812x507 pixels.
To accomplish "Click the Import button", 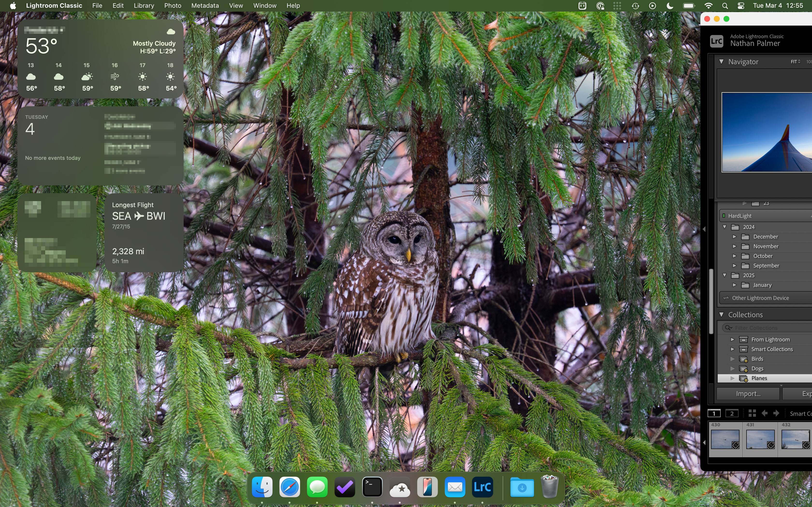I will point(748,394).
